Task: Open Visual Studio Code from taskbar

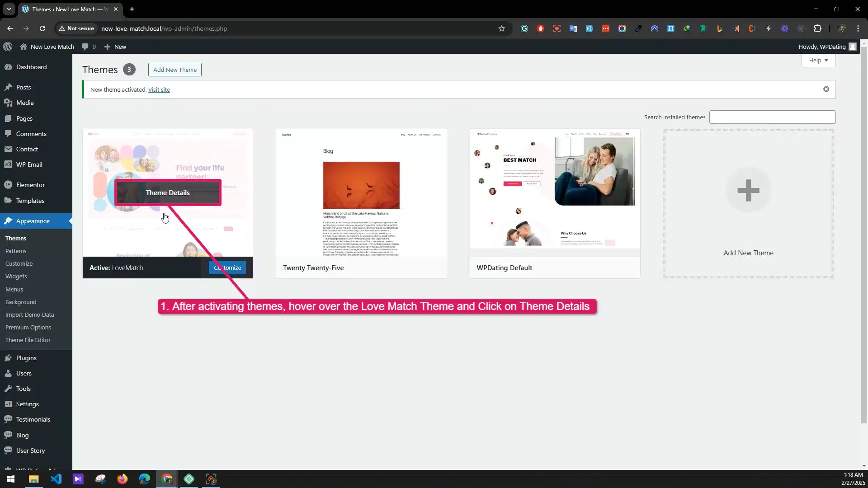Action: click(56, 479)
